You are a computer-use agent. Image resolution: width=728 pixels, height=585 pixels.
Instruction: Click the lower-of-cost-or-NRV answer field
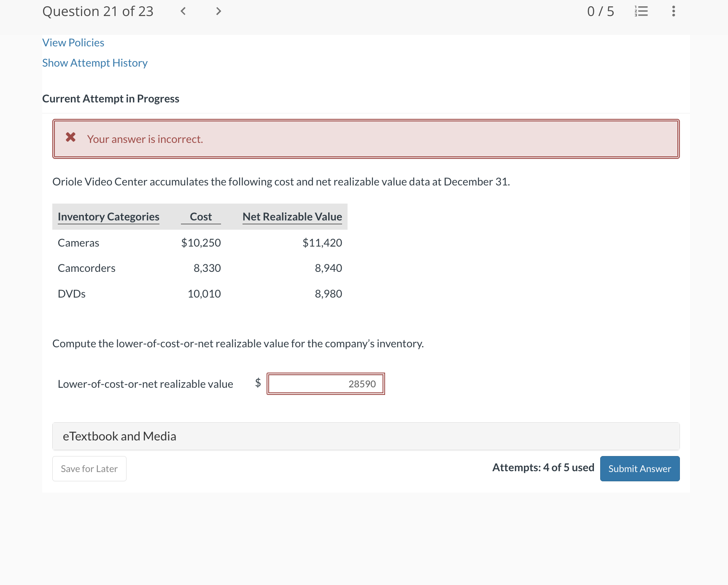click(326, 384)
